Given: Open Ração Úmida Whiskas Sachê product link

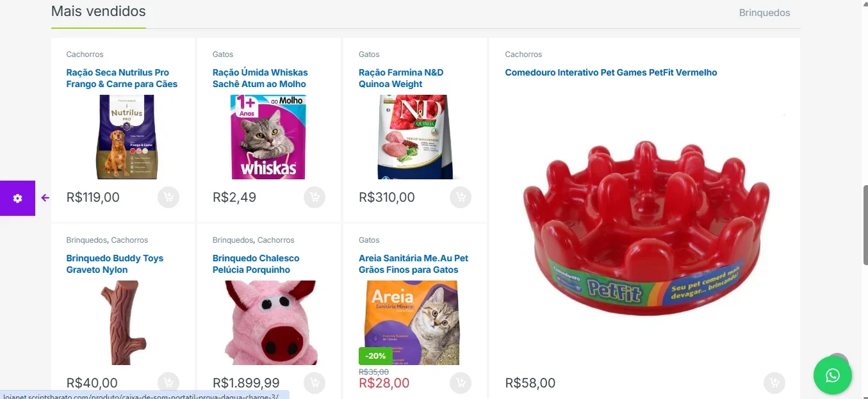Looking at the screenshot, I should (x=260, y=78).
